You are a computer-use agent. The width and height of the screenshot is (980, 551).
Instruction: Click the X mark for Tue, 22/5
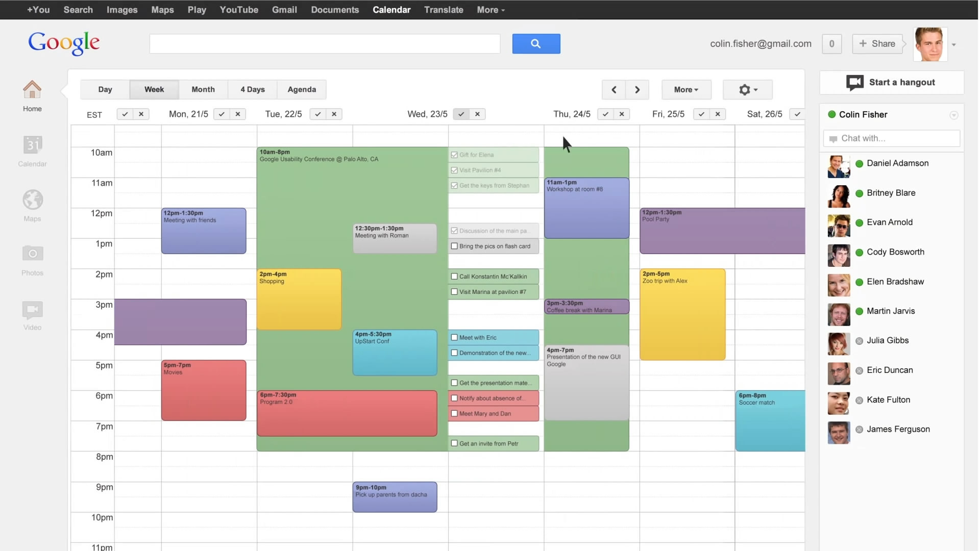(334, 114)
